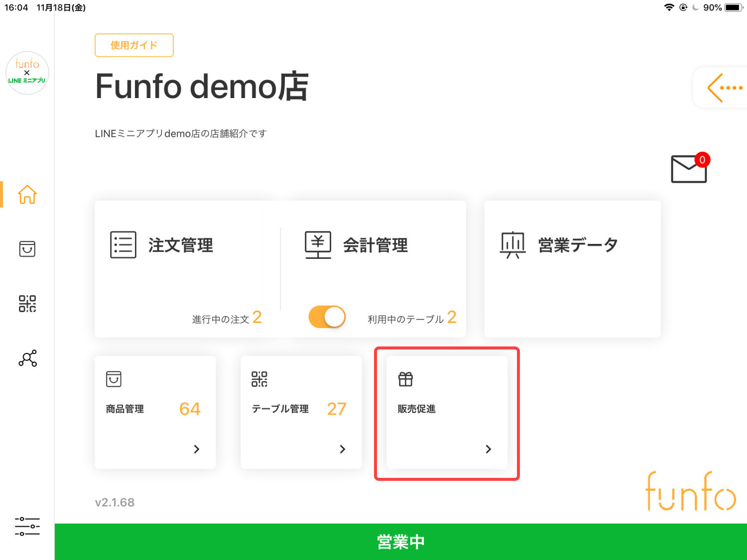This screenshot has width=747, height=560.
Task: Expand 販売促進 card chevron
Action: [489, 449]
